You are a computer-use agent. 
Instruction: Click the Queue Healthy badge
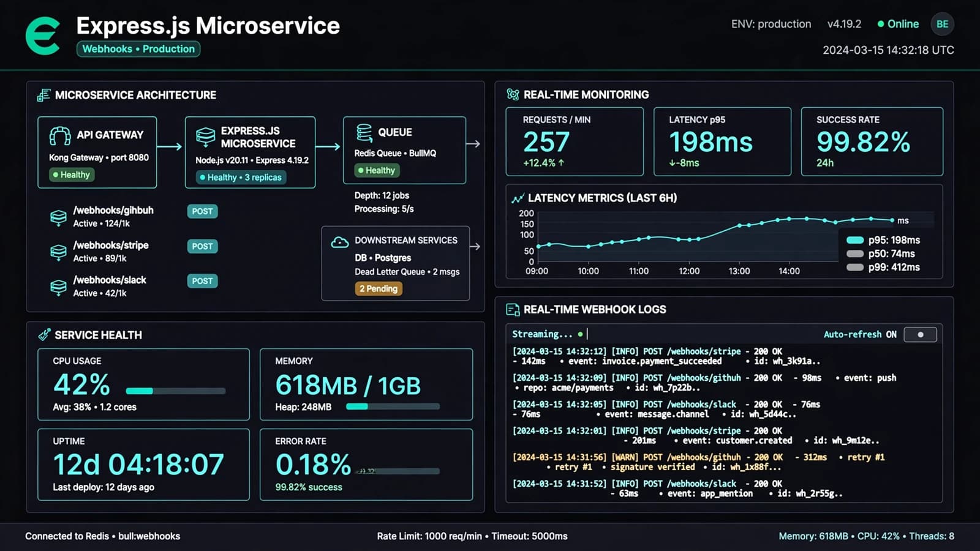[x=377, y=171]
